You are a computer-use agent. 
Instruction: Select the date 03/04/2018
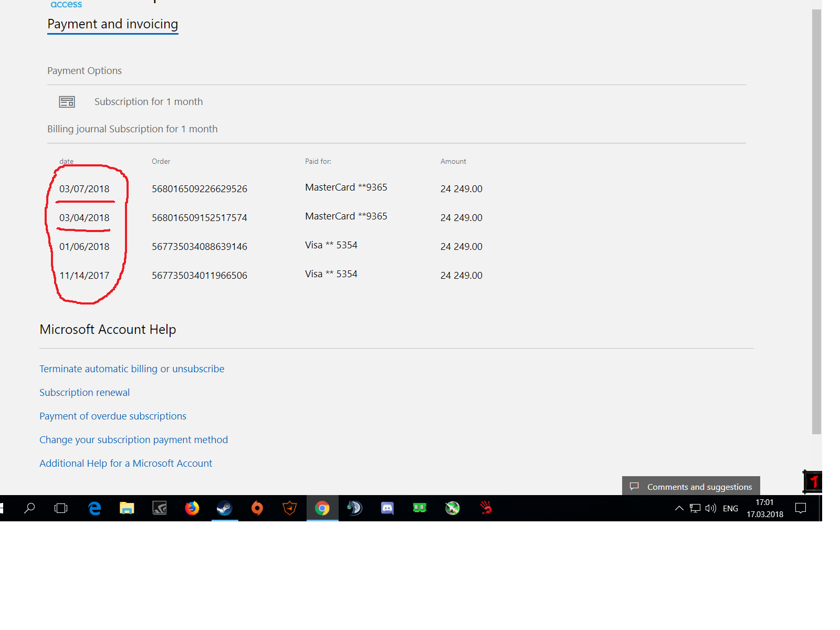coord(85,218)
